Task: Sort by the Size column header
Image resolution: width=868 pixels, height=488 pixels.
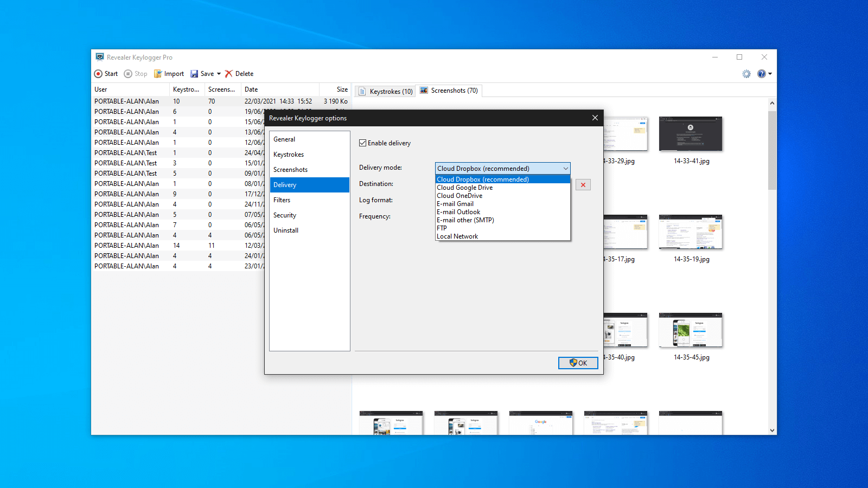Action: click(x=335, y=89)
